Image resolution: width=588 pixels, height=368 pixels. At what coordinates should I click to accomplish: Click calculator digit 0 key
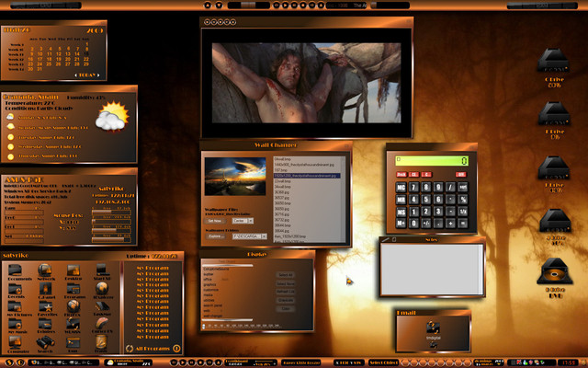[413, 223]
